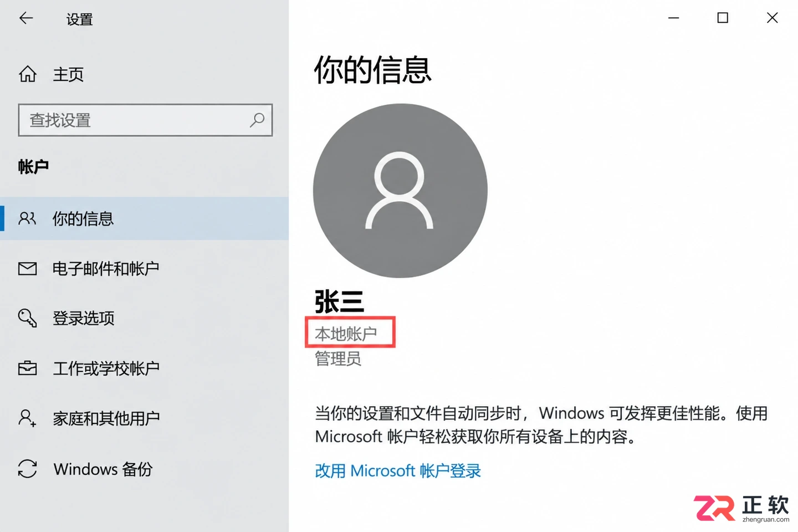Viewport: 798px width, 532px height.
Task: Click the 本地帐户 label
Action: (x=346, y=334)
